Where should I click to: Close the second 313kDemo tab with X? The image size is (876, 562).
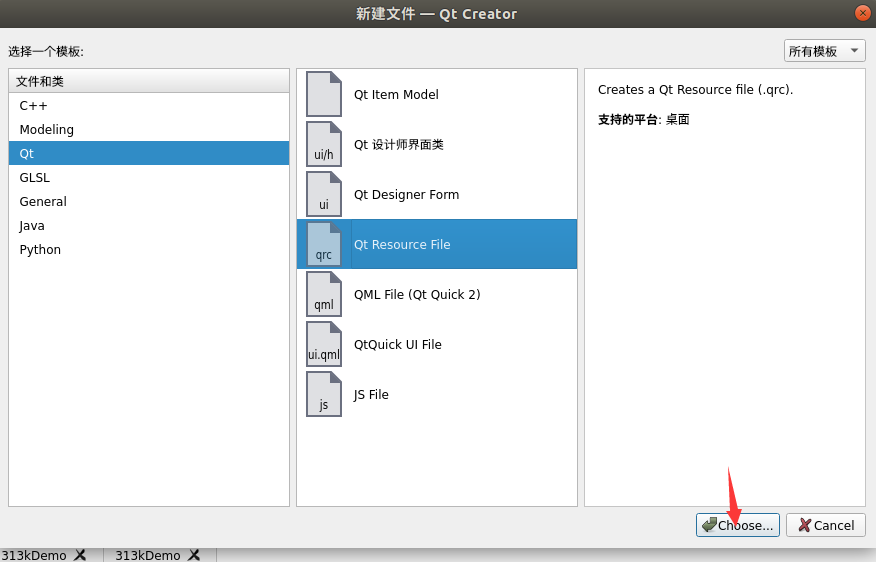[194, 555]
